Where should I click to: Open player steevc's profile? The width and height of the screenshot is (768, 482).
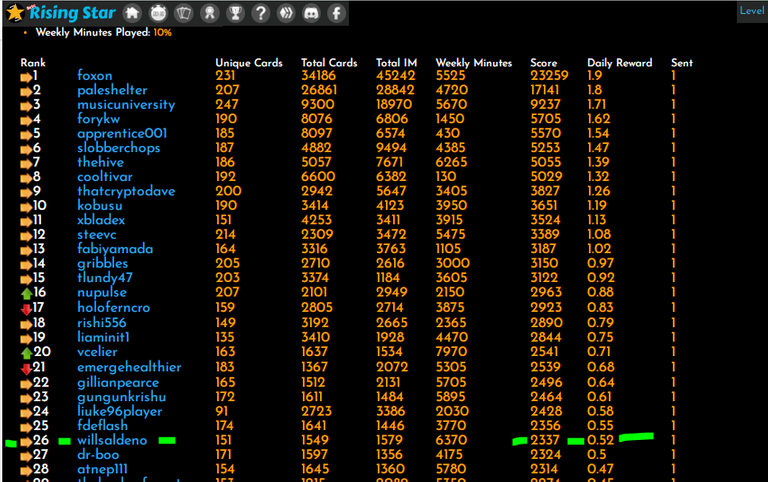[x=96, y=235]
